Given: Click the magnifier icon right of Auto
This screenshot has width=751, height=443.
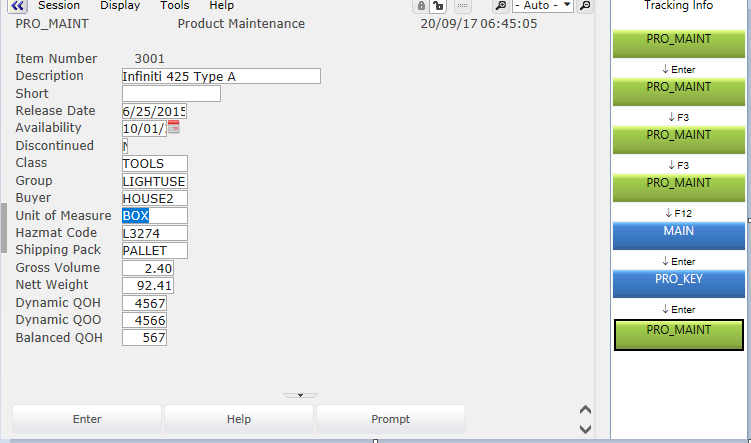Looking at the screenshot, I should click(x=585, y=6).
